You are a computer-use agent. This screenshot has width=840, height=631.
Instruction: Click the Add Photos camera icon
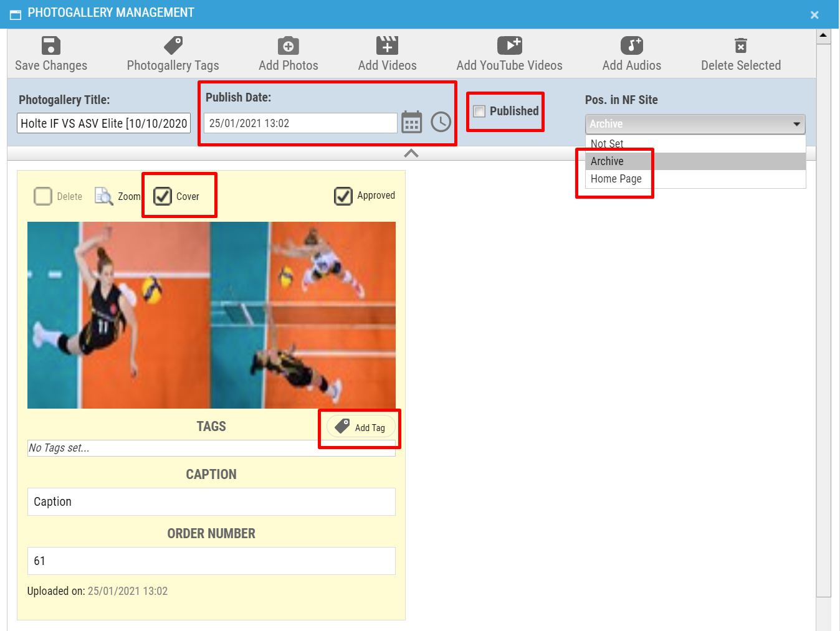click(288, 45)
